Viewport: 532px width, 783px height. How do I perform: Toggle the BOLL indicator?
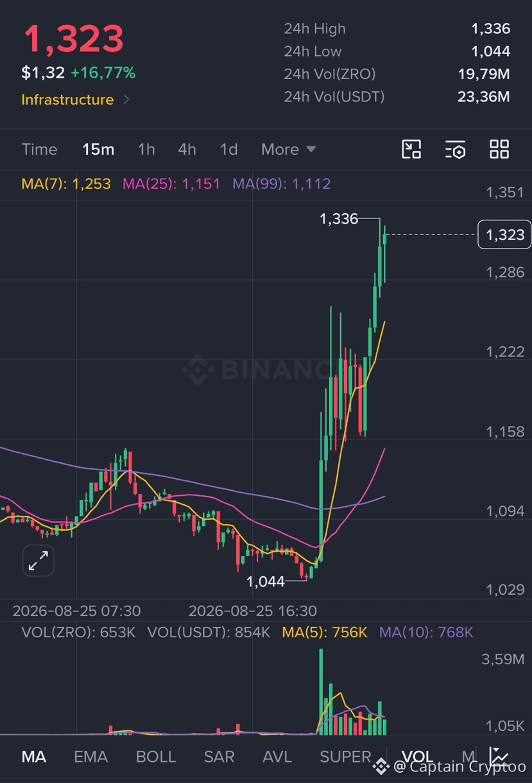(156, 757)
